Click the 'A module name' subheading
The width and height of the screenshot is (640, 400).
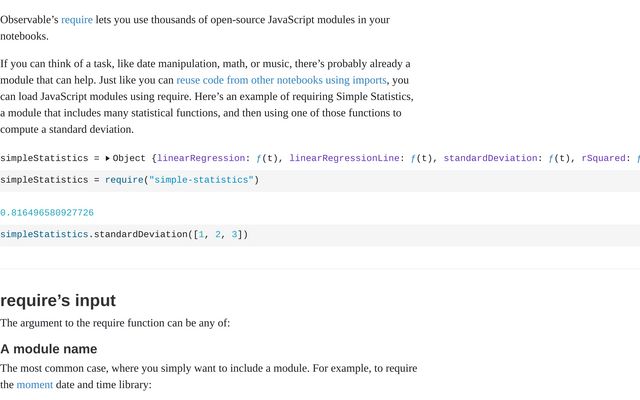tap(49, 349)
